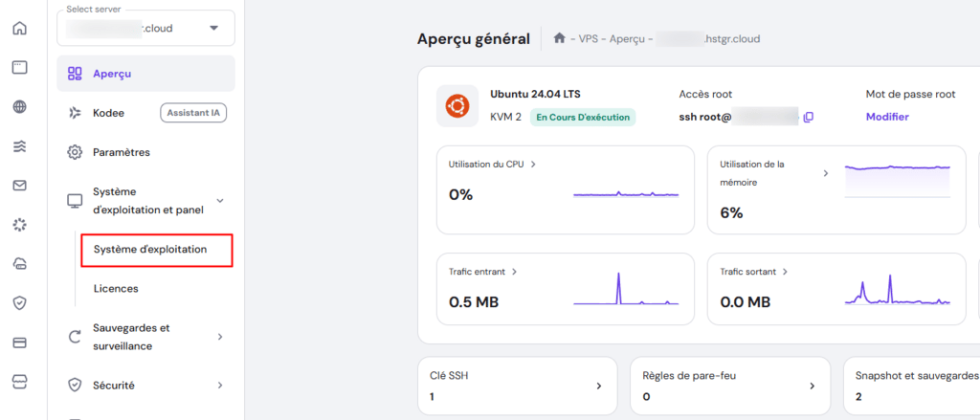Viewport: 980px width, 420px height.
Task: Click the monitor icon beside Système d'exploitation et panel
Action: pos(75,201)
